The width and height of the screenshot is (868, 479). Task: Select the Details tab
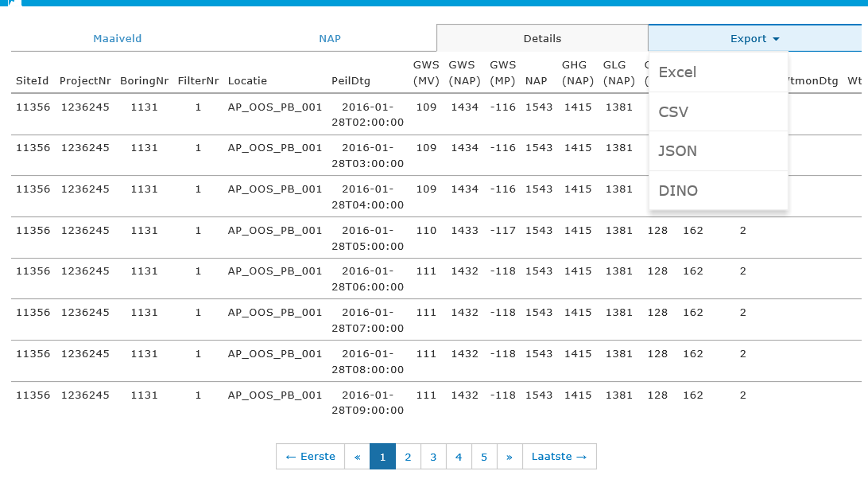542,38
